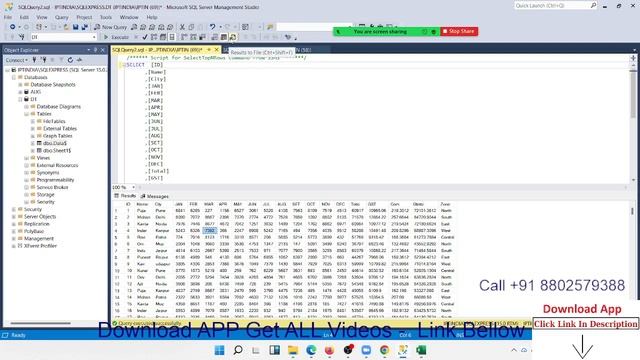Open a Database Engine Query
Viewport: 640px width, 360px height.
pos(134,27)
